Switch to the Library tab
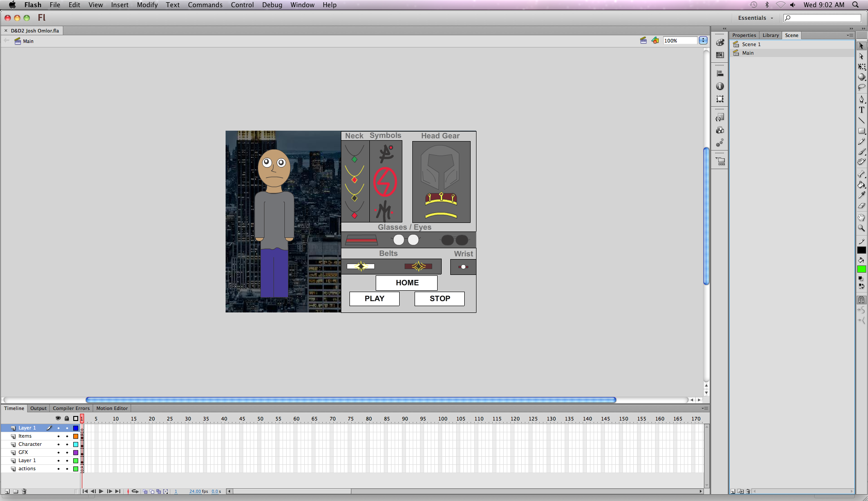 [770, 35]
